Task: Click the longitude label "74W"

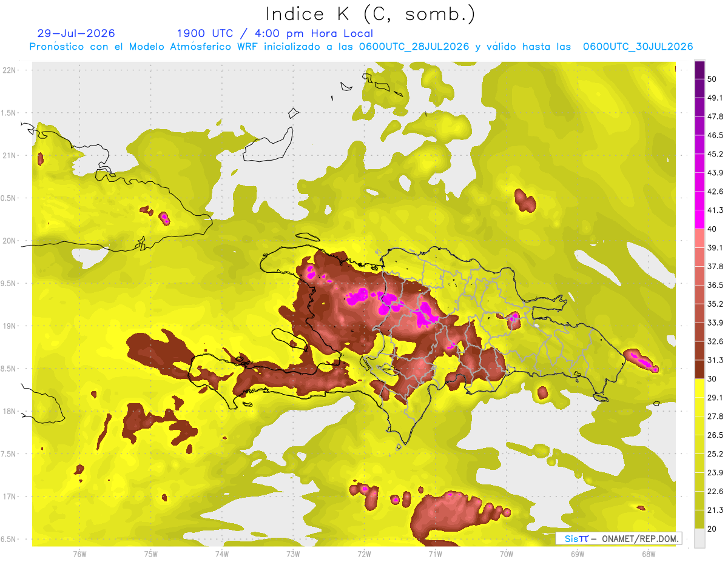Action: pyautogui.click(x=221, y=554)
